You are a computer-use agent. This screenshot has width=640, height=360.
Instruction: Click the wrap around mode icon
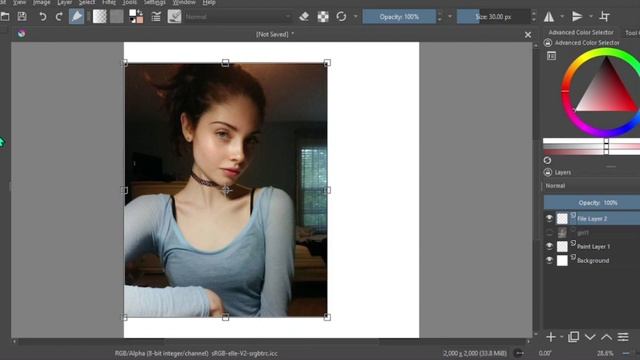click(x=604, y=17)
